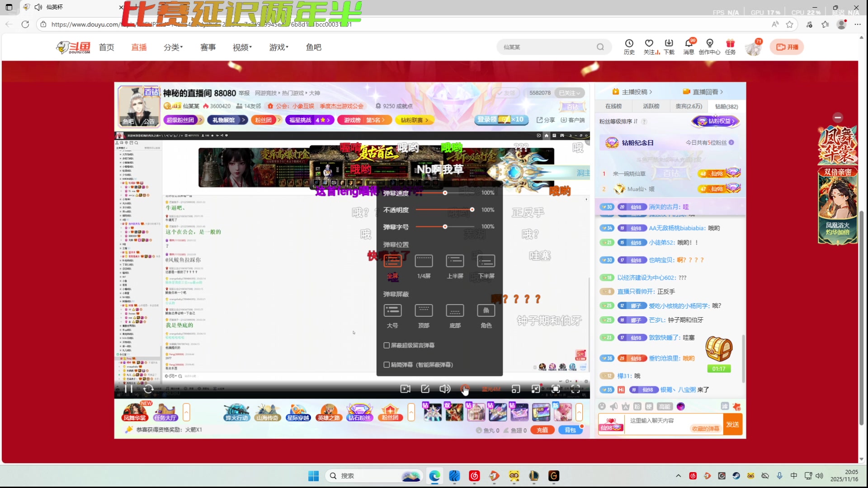The height and width of the screenshot is (488, 868).
Task: Open picture-in-picture mode from the player bar
Action: pos(515,389)
